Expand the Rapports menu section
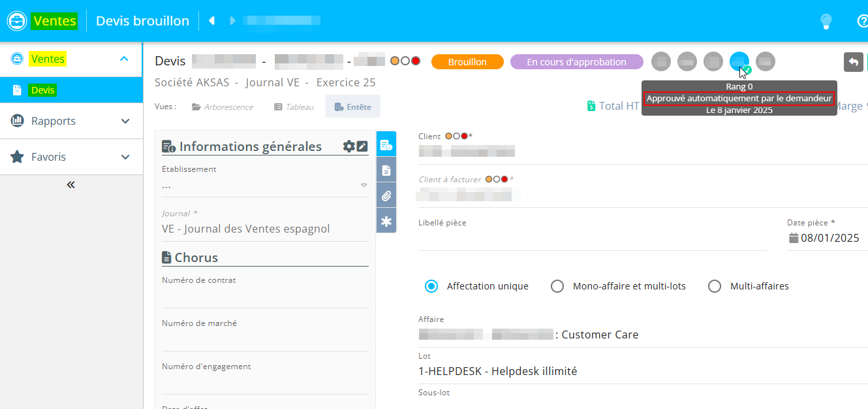The height and width of the screenshot is (409, 868). click(71, 121)
